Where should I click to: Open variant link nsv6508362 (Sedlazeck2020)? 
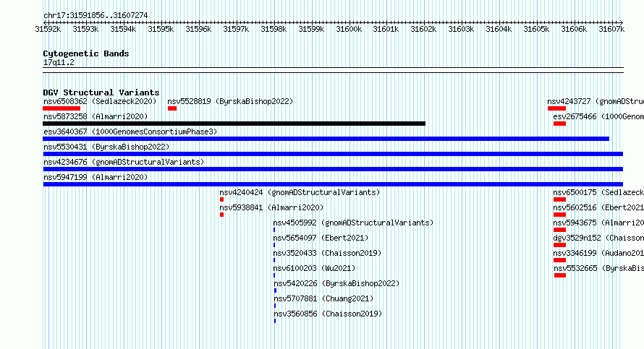coord(100,101)
